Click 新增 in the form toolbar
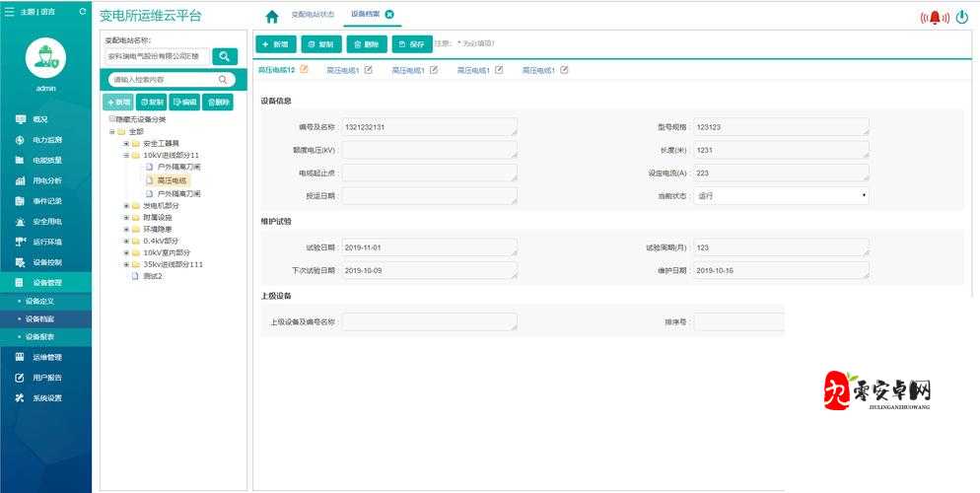The width and height of the screenshot is (980, 493). pos(276,44)
